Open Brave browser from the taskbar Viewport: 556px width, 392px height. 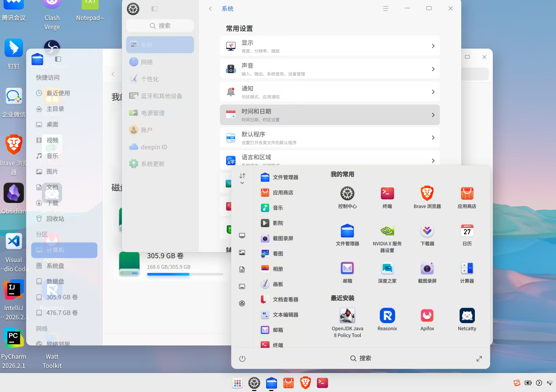click(305, 383)
